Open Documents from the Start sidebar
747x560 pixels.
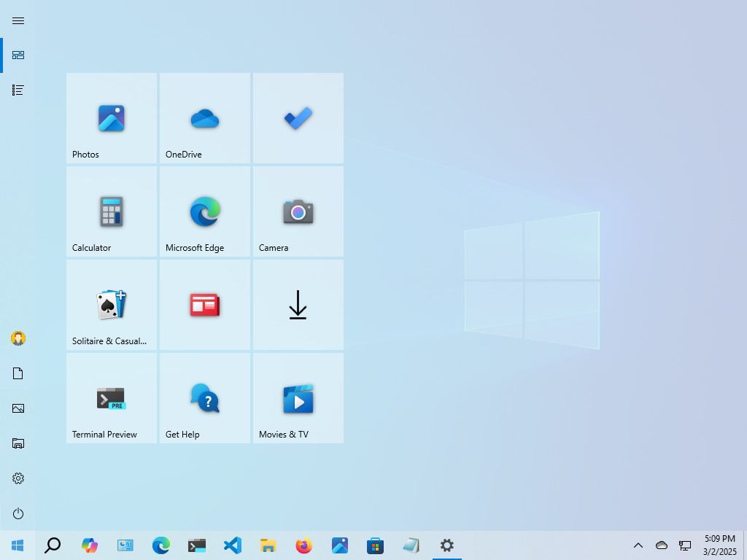[18, 373]
